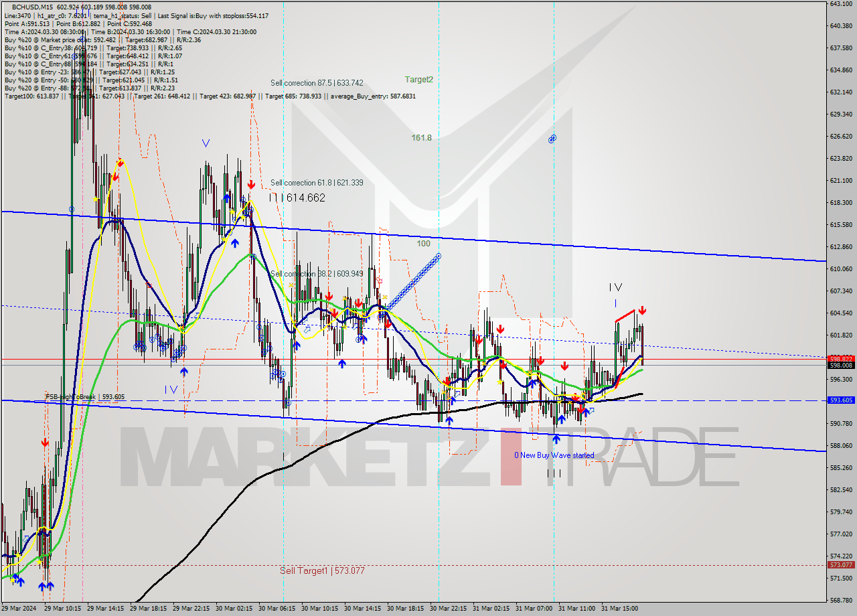The width and height of the screenshot is (857, 616).
Task: Click the 'Point A:591.513' header text
Action: (x=27, y=23)
